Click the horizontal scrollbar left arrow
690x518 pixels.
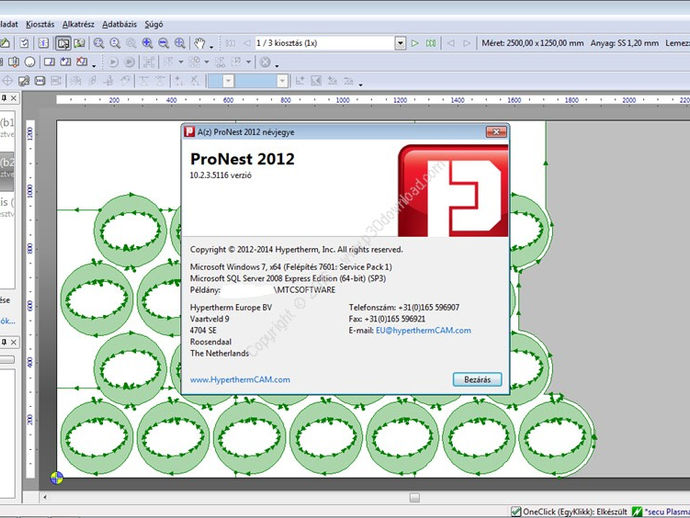point(44,497)
